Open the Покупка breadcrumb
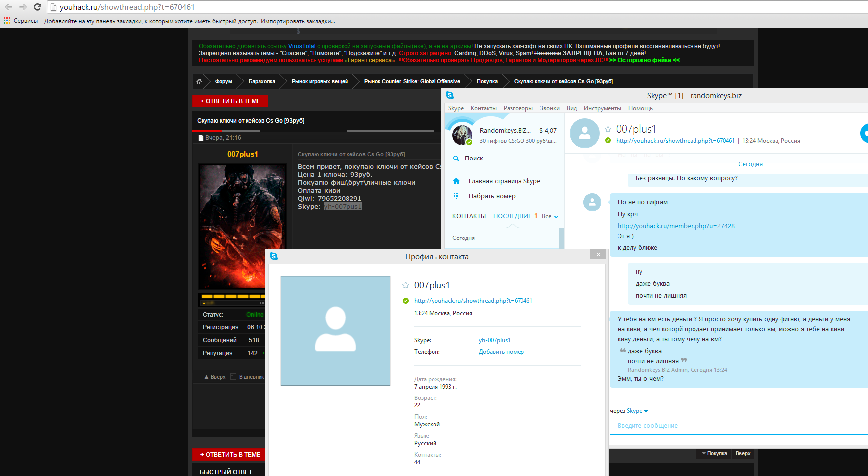Image resolution: width=868 pixels, height=476 pixels. pyautogui.click(x=487, y=81)
